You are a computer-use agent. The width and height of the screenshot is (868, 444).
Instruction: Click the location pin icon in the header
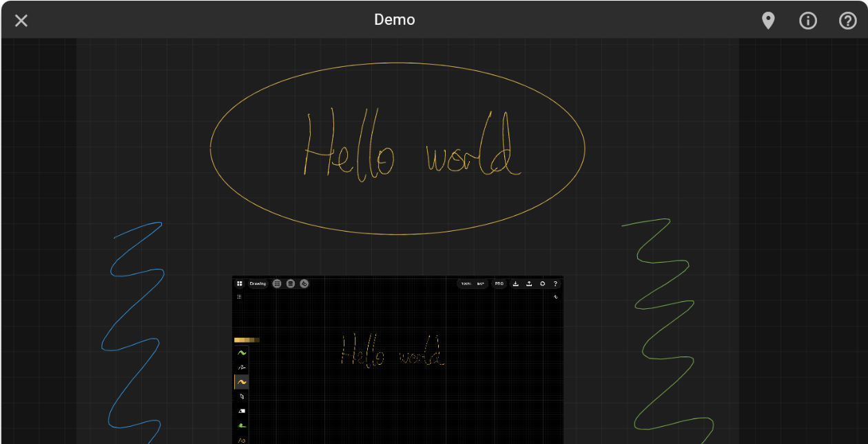768,21
